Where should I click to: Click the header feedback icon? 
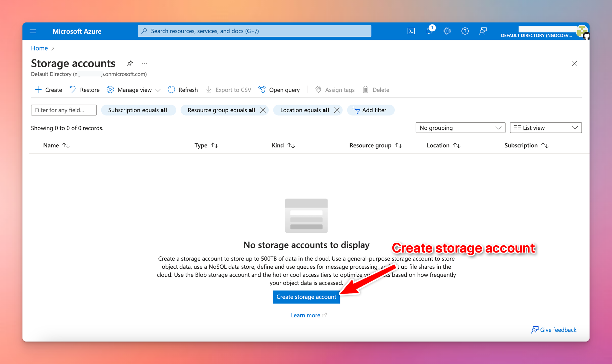click(483, 31)
